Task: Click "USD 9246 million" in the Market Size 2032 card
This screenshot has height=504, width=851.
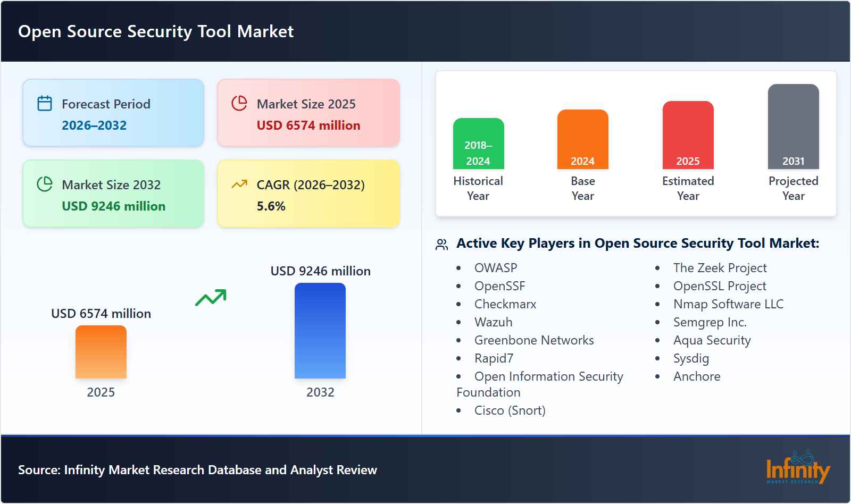Action: (x=114, y=206)
